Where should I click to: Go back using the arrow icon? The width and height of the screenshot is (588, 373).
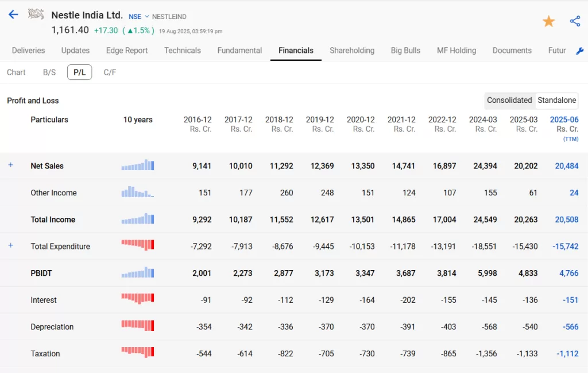[x=14, y=14]
